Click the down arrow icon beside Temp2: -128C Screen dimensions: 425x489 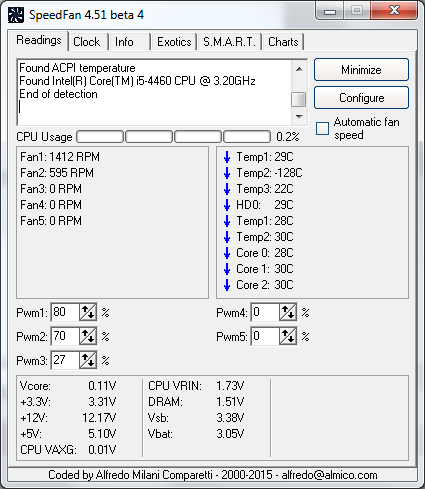coord(227,173)
